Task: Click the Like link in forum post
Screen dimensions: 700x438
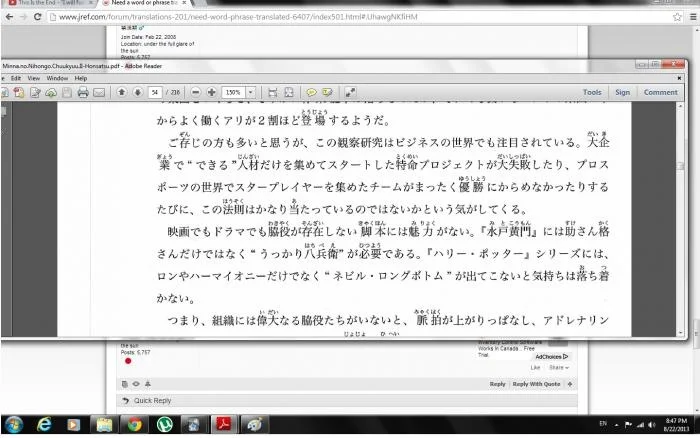Action: (x=535, y=367)
